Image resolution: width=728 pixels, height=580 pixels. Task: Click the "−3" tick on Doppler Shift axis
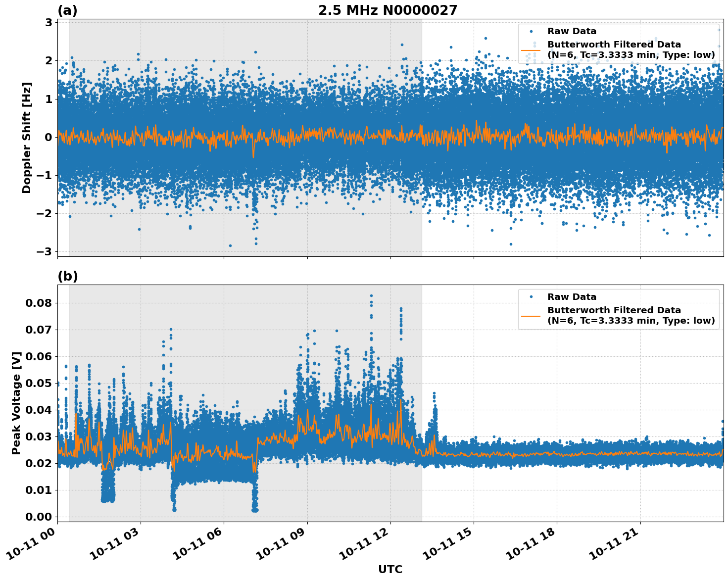(45, 251)
